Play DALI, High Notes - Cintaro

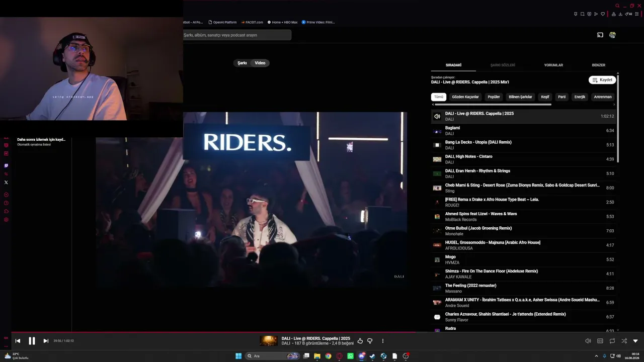tap(524, 159)
